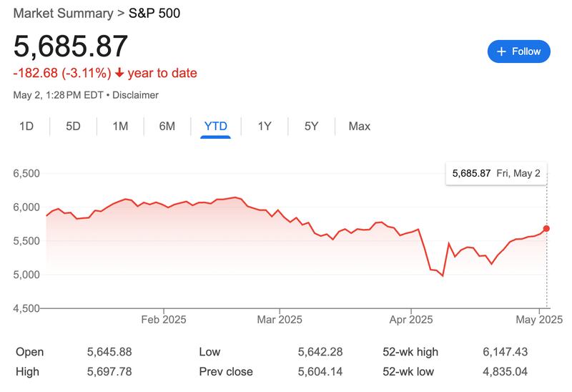Click the large 5,685.87 index price
572x392 pixels.
pyautogui.click(x=71, y=46)
